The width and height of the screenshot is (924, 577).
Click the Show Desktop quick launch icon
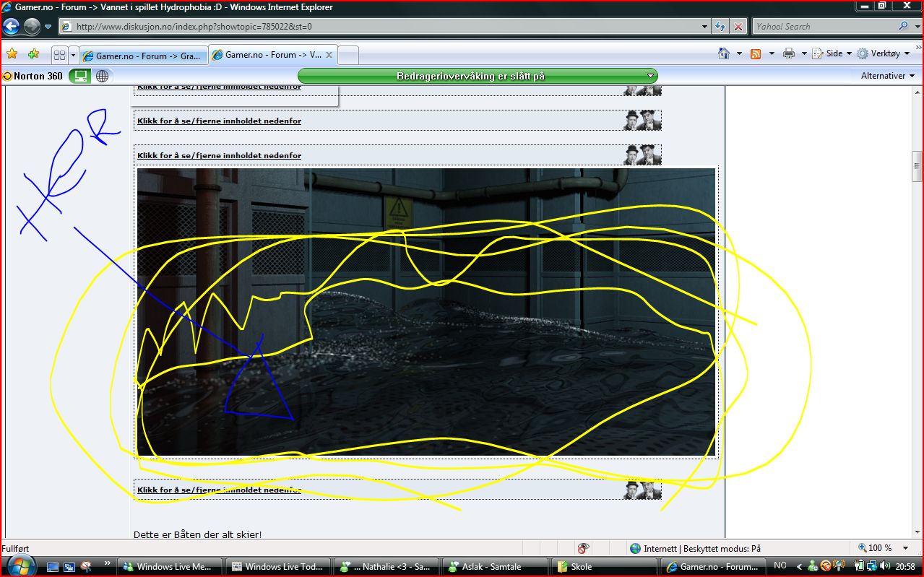[53, 567]
